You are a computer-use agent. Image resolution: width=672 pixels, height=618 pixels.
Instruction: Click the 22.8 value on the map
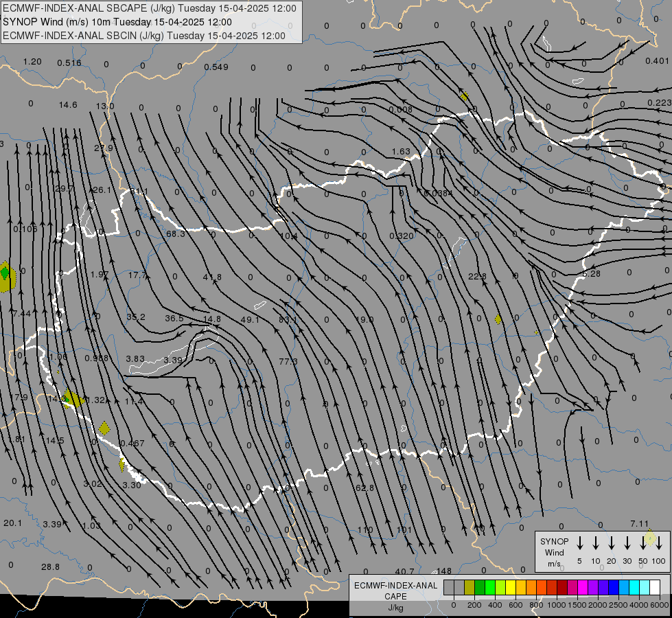click(x=477, y=277)
